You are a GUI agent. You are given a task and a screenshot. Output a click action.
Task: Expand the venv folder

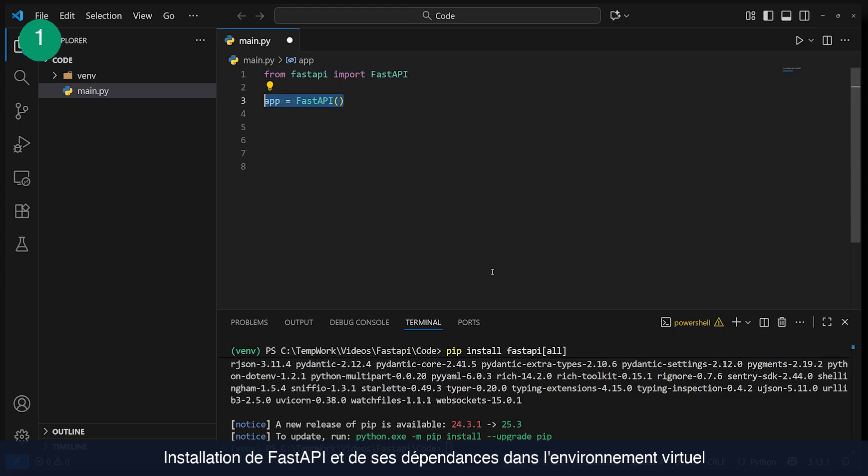coord(55,75)
